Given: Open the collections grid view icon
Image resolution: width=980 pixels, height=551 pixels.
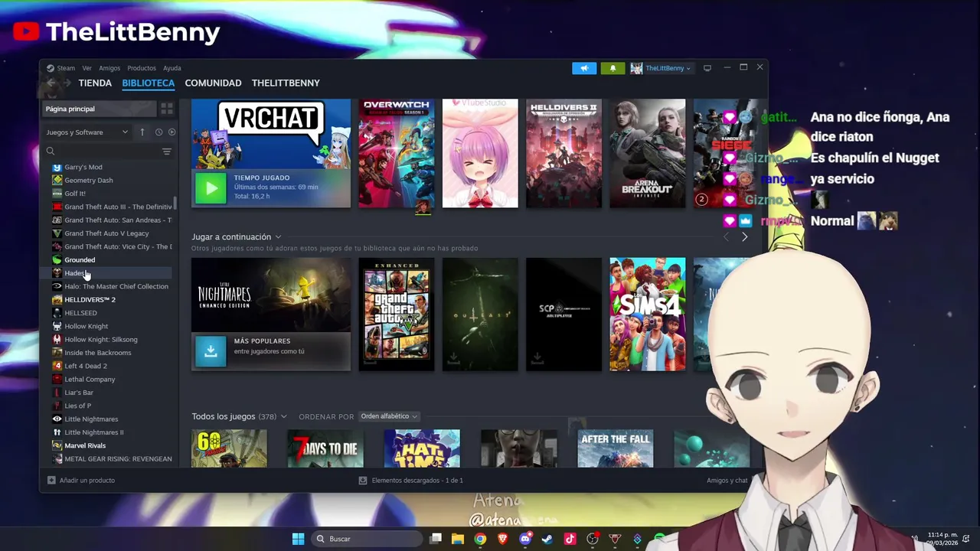Looking at the screenshot, I should [x=167, y=109].
